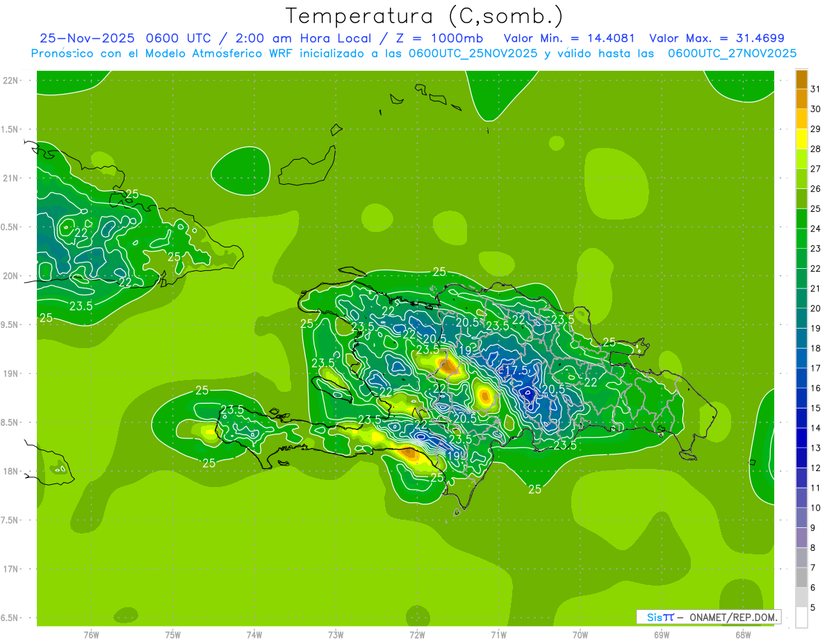
Task: Click the legend value '14'
Action: click(815, 428)
